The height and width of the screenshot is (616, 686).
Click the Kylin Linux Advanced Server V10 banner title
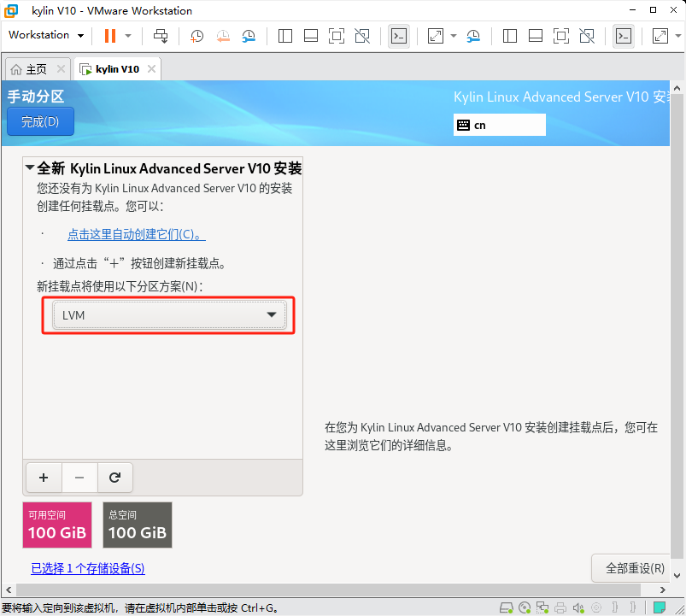(x=561, y=97)
